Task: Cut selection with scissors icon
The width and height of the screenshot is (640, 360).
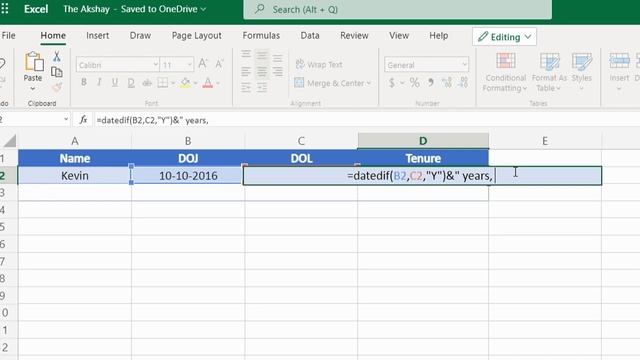Action: tap(57, 56)
